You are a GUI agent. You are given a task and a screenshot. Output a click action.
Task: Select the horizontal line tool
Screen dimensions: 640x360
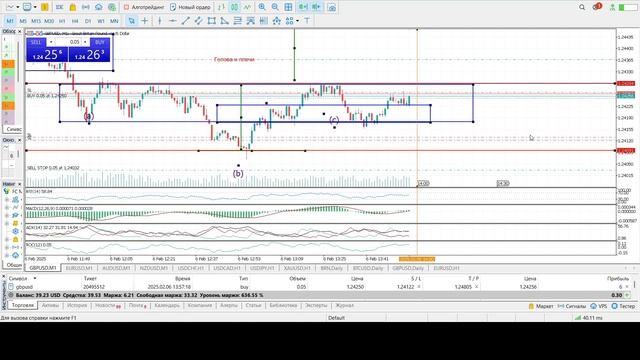point(173,20)
